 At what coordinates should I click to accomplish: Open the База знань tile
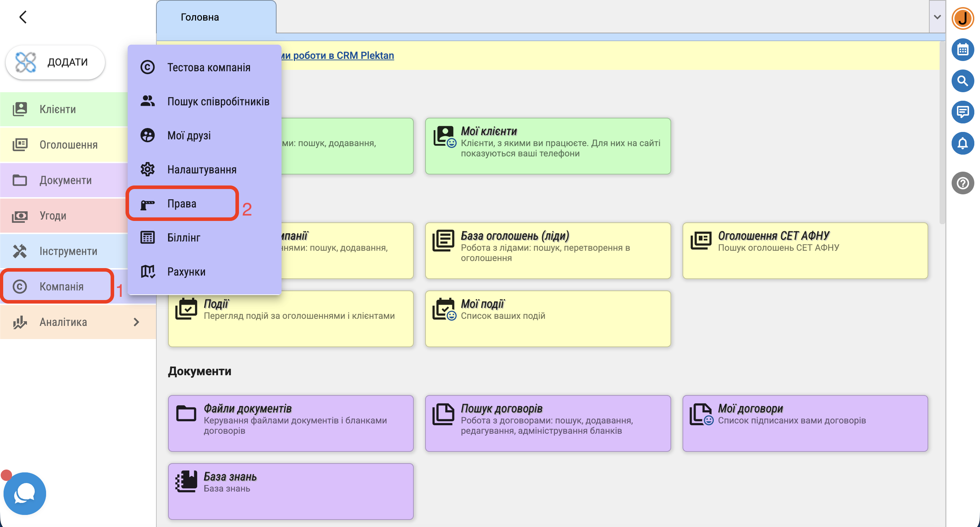291,491
